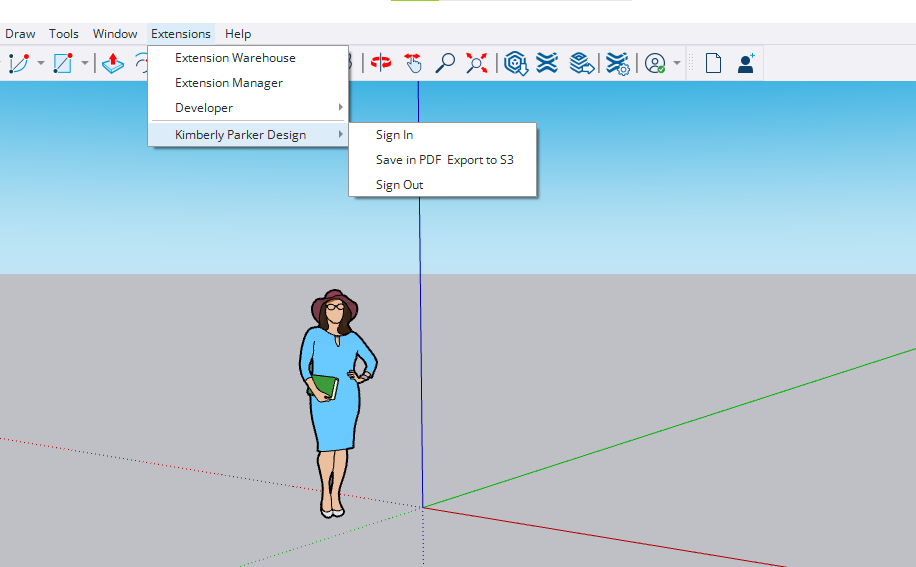Viewport: 916px width, 567px height.
Task: Click the blank page icon
Action: tap(713, 63)
